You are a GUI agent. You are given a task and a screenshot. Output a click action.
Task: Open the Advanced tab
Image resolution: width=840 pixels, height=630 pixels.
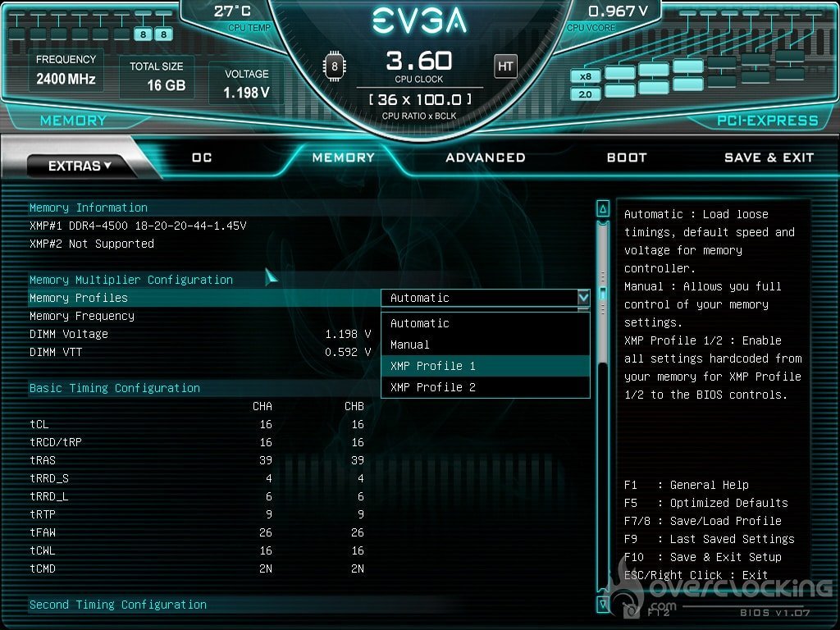pyautogui.click(x=486, y=157)
